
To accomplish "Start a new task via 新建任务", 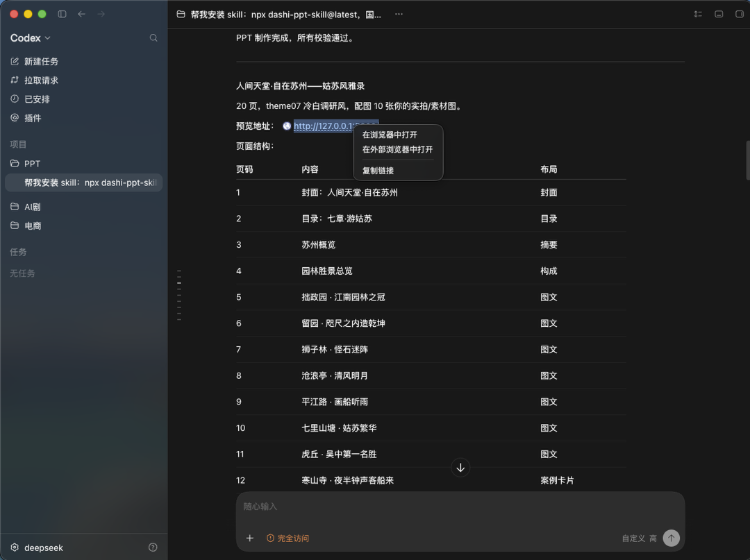I will pos(35,62).
